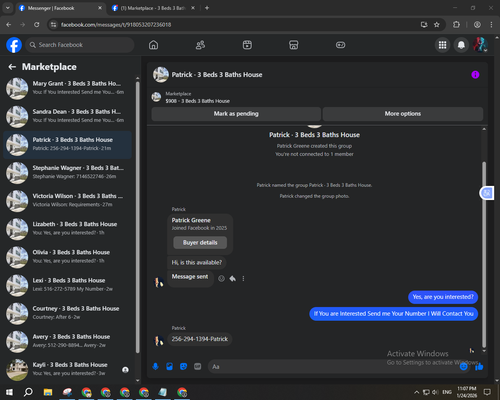Go back in browser history
500x400 pixels.
[x=9, y=25]
